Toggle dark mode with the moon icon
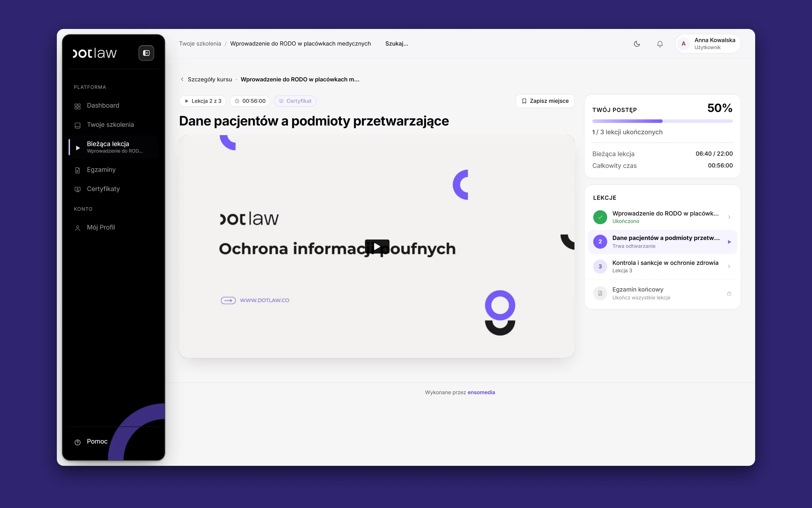The image size is (812, 508). click(x=636, y=44)
